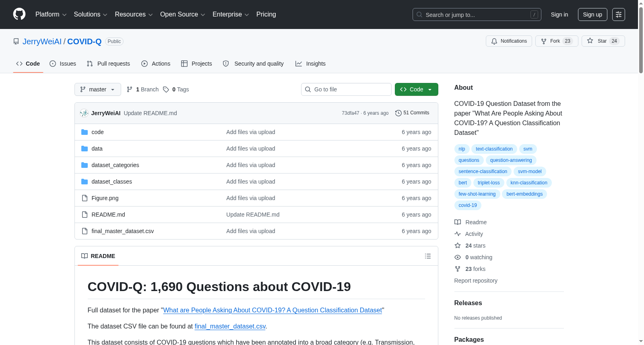Open the covid-19 topic tag

468,205
